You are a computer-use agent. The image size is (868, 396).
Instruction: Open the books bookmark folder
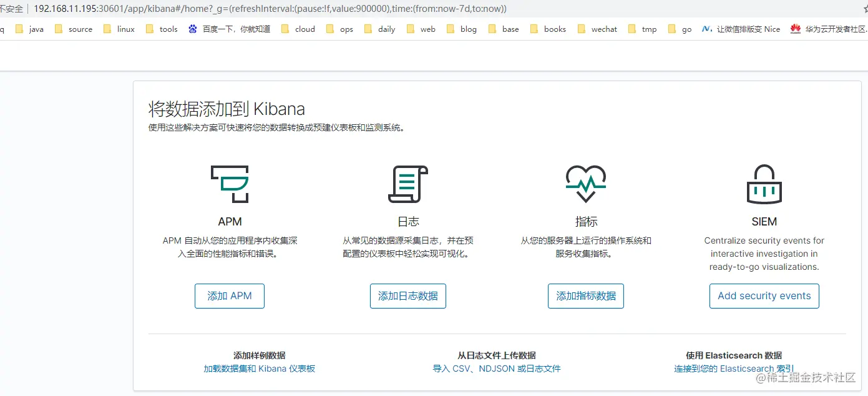pos(548,29)
